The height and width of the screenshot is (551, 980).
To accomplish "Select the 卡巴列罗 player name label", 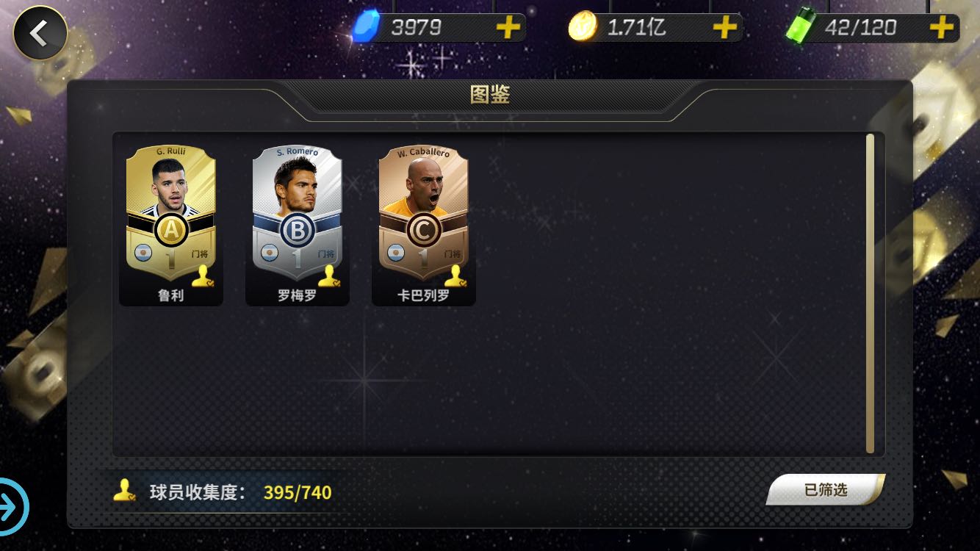I will [424, 295].
